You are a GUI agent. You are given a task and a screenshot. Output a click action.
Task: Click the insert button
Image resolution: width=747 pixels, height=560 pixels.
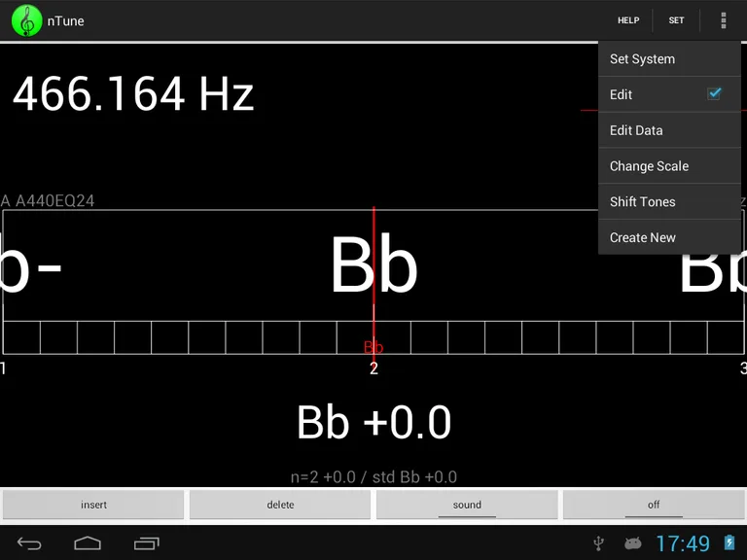coord(93,505)
